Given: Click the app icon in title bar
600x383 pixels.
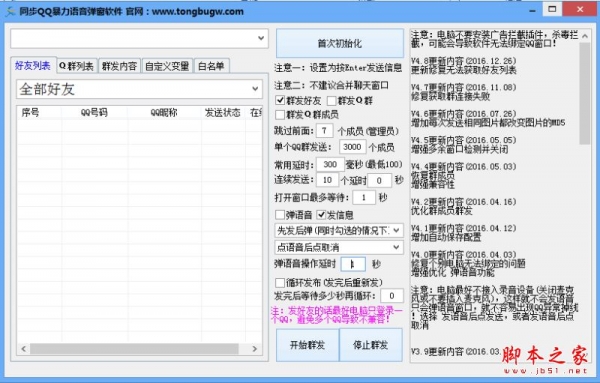Looking at the screenshot, I should [10, 11].
